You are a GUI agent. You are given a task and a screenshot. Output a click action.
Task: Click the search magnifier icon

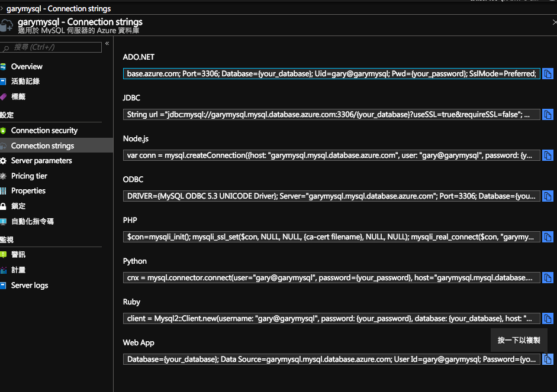coord(6,48)
